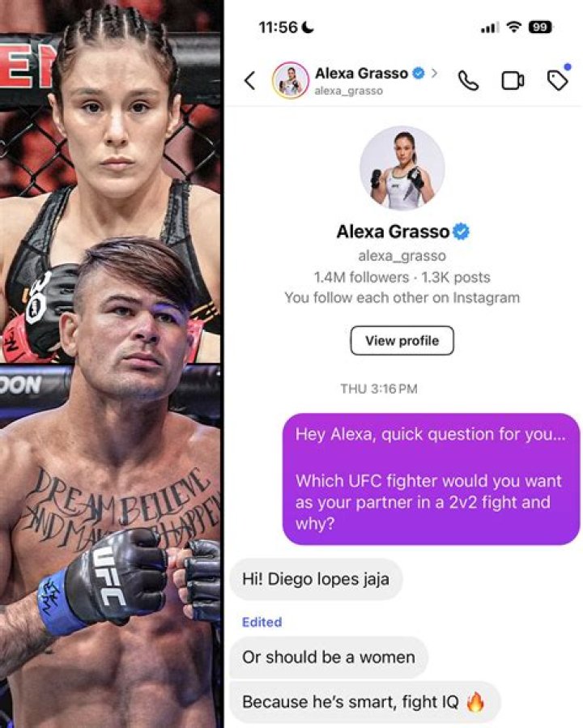583x728 pixels.
Task: Select the 'Hi! Diego lopes jaja' message
Action: [316, 579]
